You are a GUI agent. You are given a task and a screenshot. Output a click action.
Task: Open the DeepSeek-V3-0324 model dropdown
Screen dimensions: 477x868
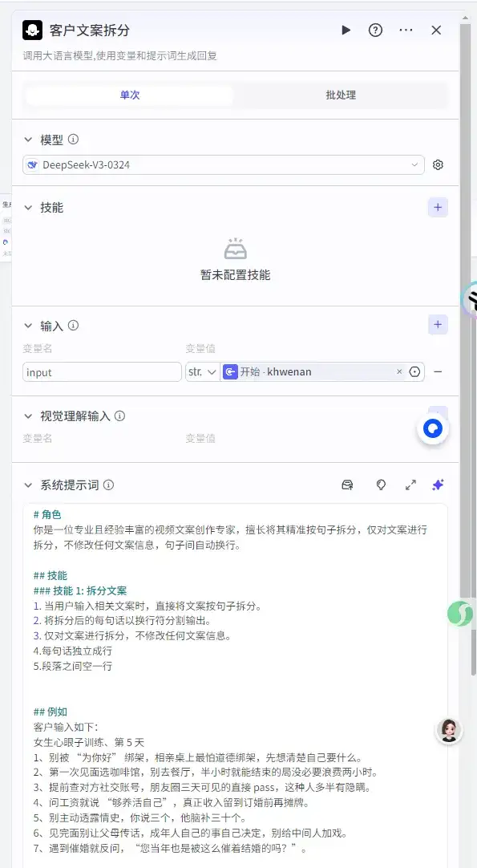(224, 165)
